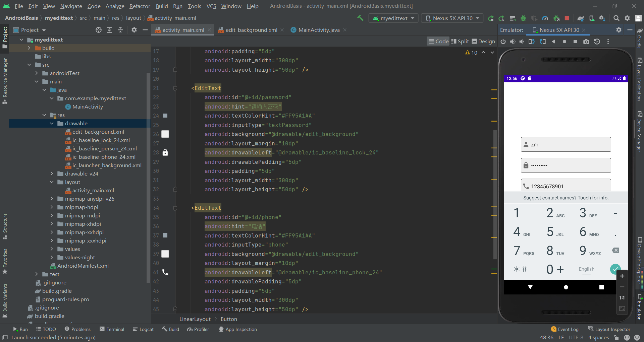Select Nexus 5X API 30 emulator tab

point(559,30)
